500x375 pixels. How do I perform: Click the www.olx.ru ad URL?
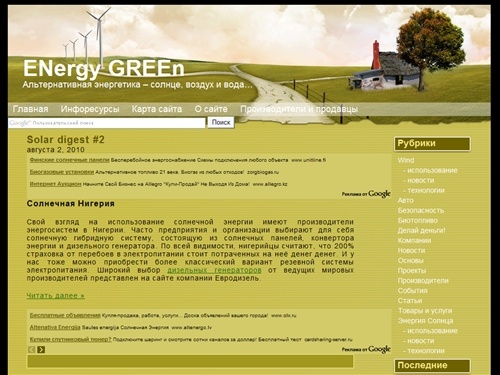[x=284, y=315]
